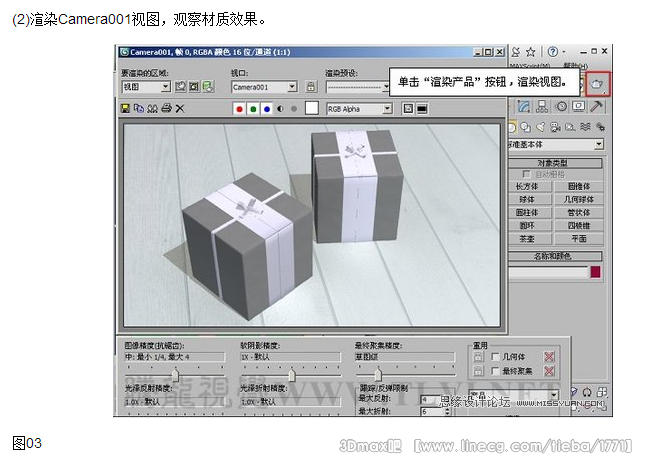The height and width of the screenshot is (463, 661).
Task: Open the Hierarchy panel tab icon
Action: coord(542,106)
